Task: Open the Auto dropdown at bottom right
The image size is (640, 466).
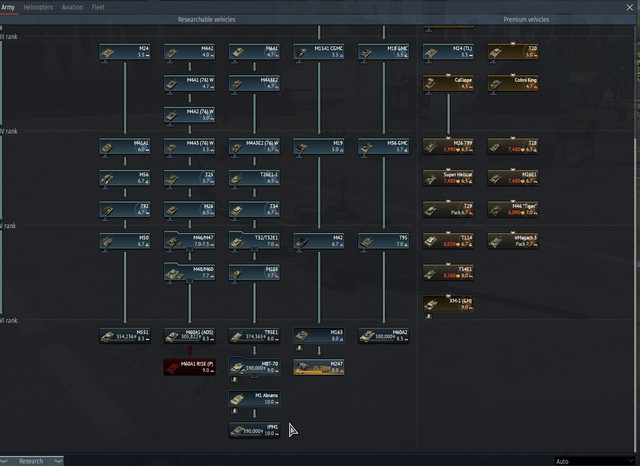Action: (x=594, y=461)
